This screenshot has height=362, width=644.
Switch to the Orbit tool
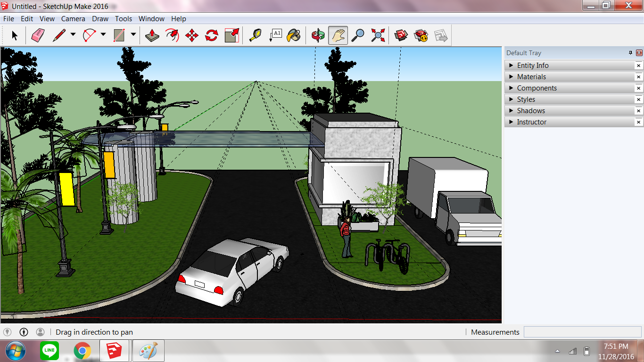coord(317,35)
